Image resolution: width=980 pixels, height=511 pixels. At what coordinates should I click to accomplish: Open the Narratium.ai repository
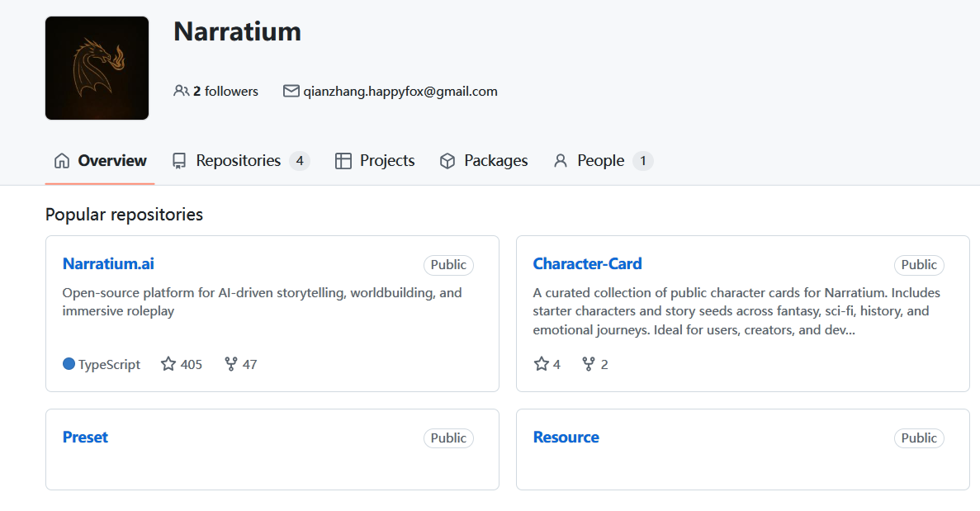[x=108, y=263]
